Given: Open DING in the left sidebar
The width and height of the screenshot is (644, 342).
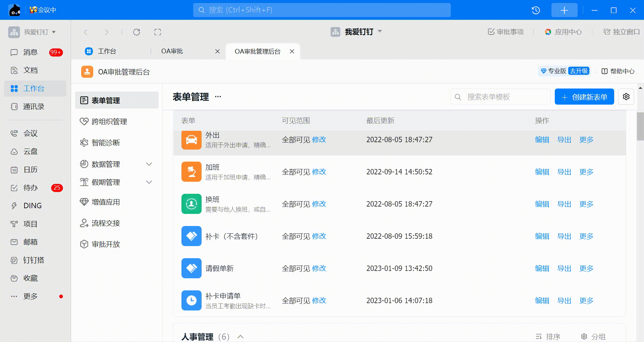Looking at the screenshot, I should tap(32, 206).
